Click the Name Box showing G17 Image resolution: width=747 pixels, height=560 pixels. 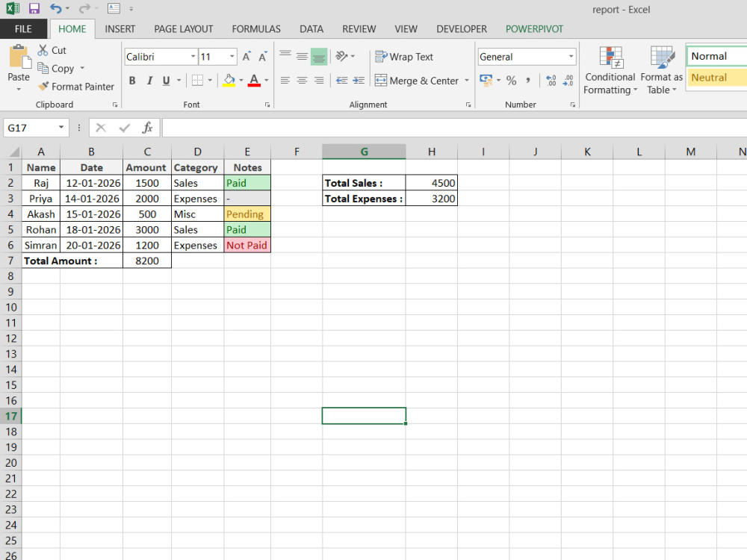[x=30, y=128]
